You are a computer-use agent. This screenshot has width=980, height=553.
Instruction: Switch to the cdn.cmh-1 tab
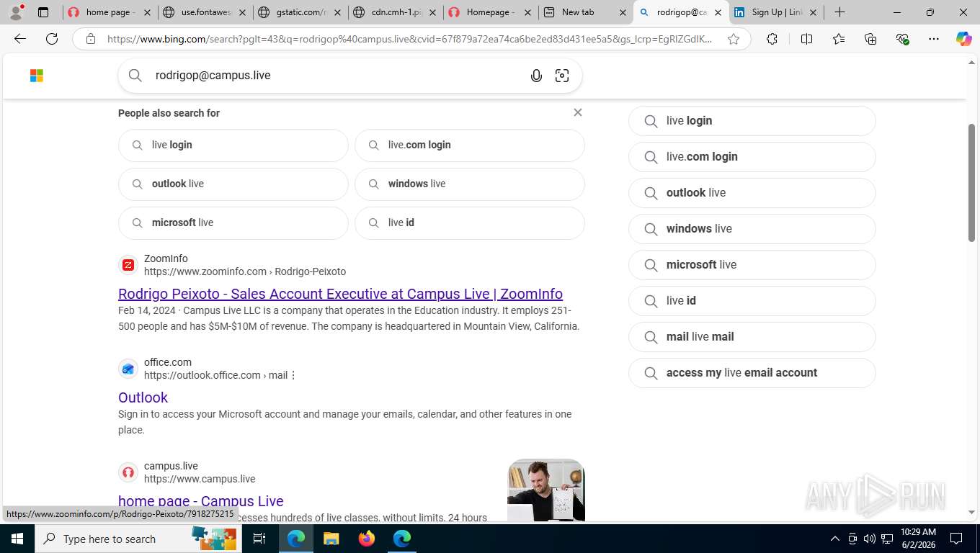point(395,12)
